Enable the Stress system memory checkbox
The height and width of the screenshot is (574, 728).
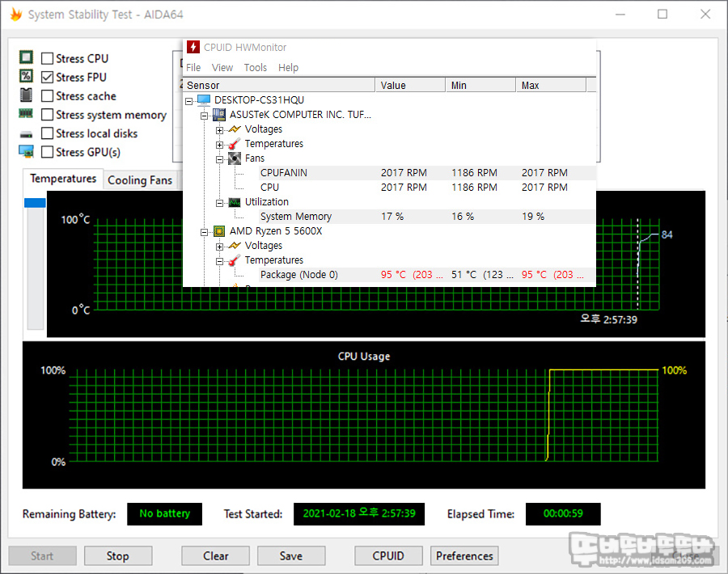pyautogui.click(x=47, y=114)
